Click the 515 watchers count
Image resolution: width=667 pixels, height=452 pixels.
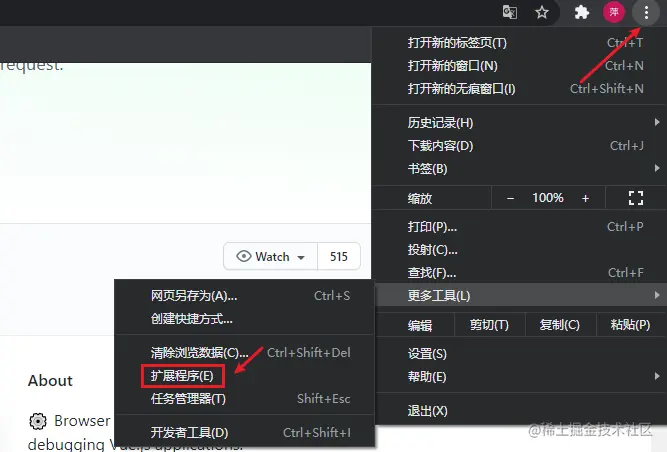pyautogui.click(x=339, y=256)
